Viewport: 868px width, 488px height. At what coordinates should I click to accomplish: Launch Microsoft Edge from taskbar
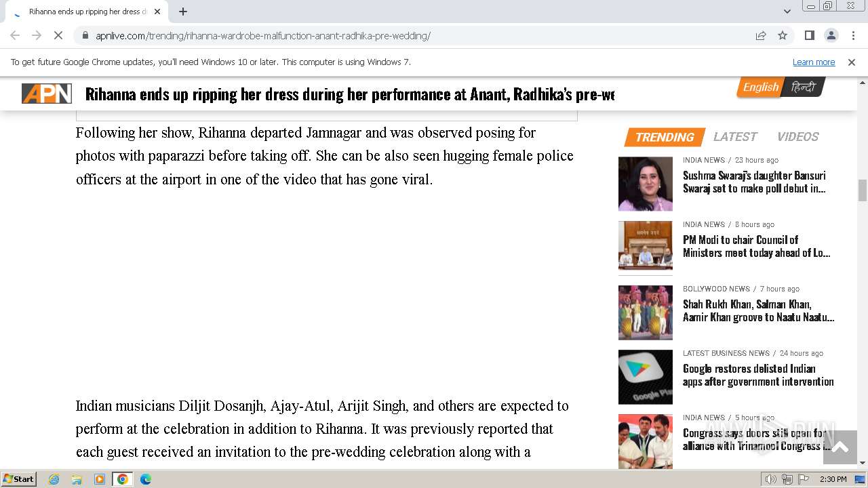pyautogui.click(x=145, y=479)
